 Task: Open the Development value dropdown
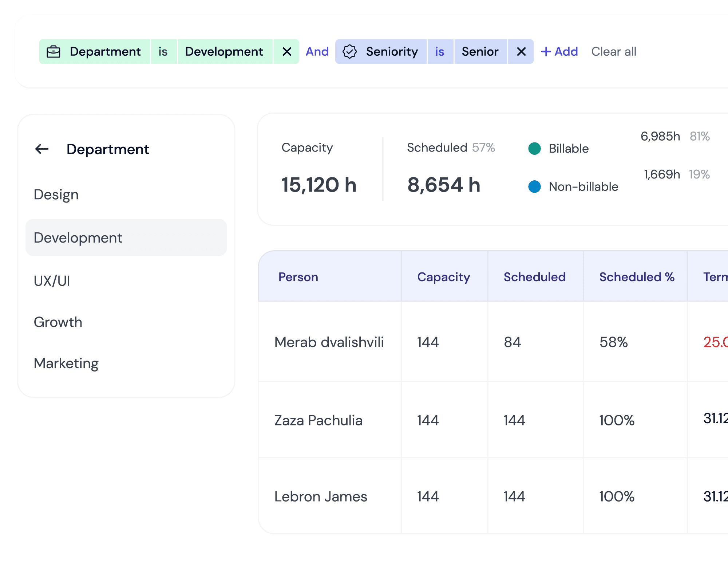pyautogui.click(x=224, y=52)
